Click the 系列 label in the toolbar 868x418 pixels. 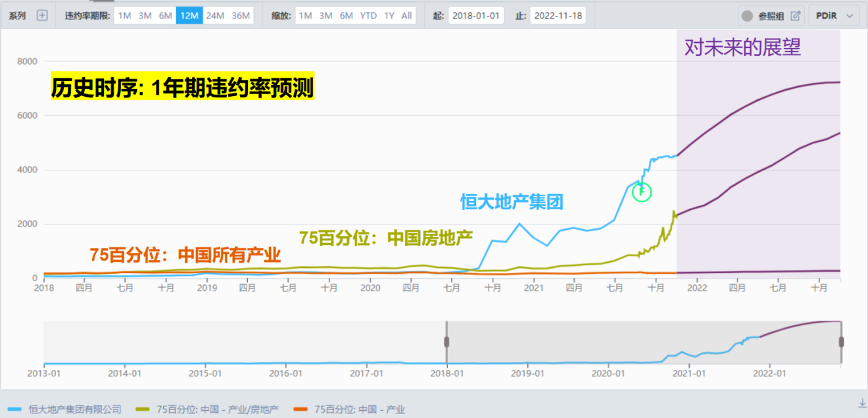[x=18, y=16]
